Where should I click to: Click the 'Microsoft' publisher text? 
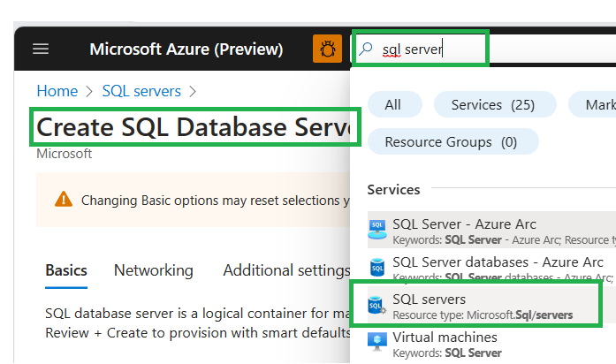(x=64, y=154)
